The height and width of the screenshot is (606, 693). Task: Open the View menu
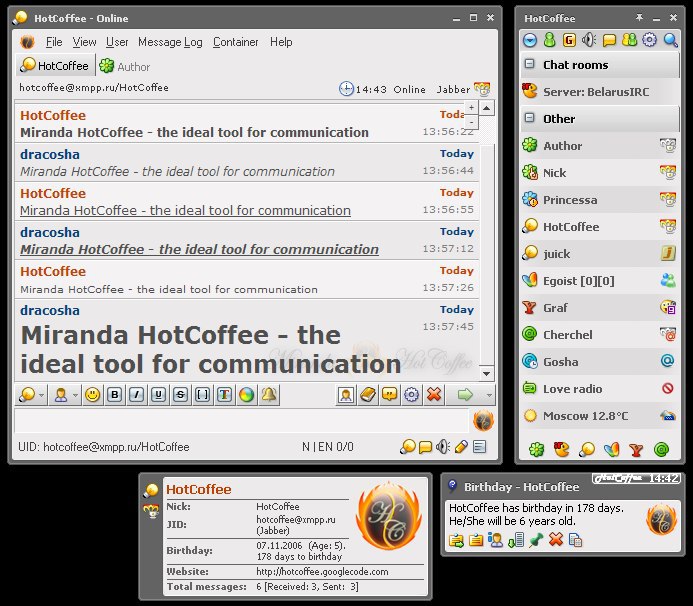pyautogui.click(x=84, y=42)
